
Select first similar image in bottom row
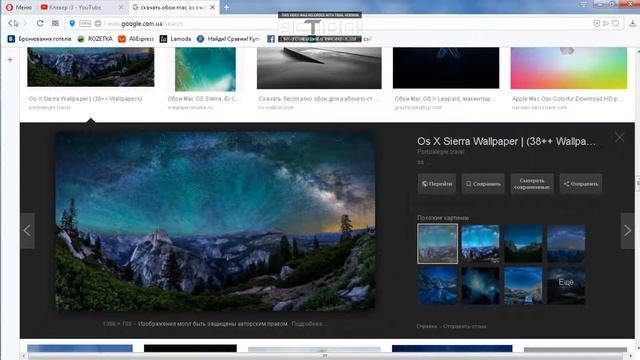click(437, 286)
